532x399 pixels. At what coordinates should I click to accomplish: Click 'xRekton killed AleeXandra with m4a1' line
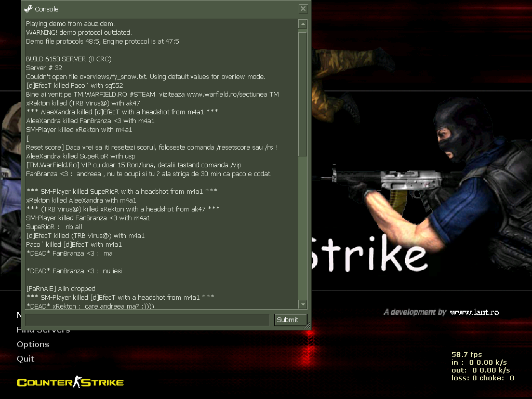[82, 200]
